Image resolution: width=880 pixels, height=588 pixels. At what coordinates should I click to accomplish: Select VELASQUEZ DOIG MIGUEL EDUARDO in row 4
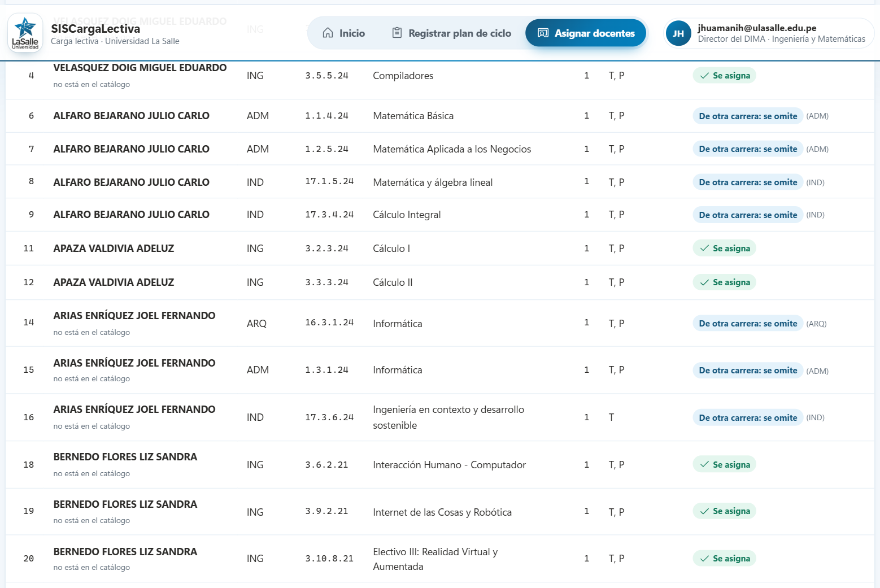click(x=140, y=68)
